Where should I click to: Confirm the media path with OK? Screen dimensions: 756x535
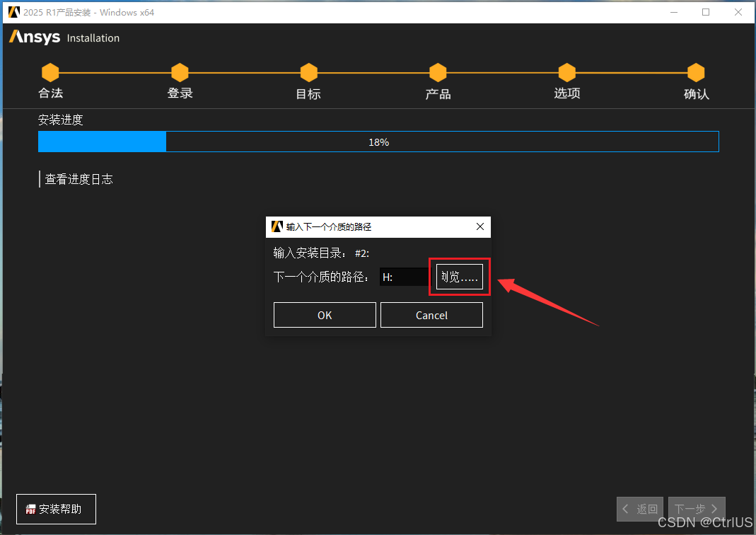[325, 315]
